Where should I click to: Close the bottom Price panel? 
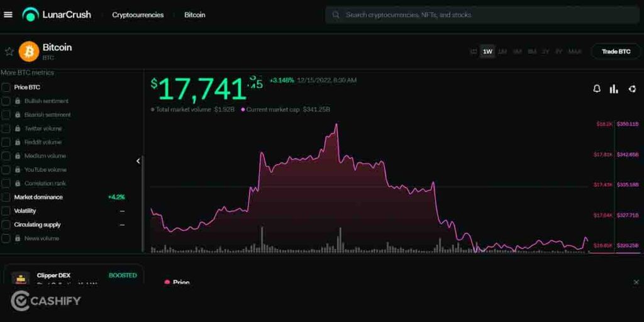(636, 282)
